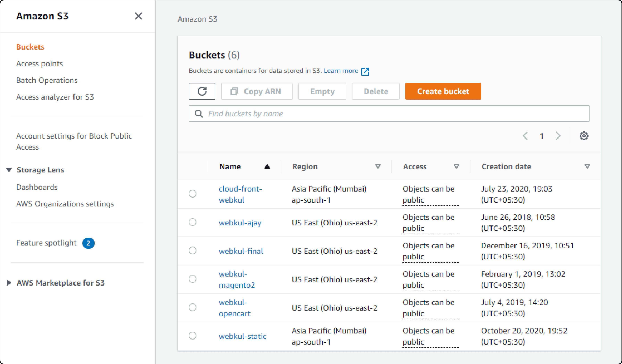Expand AWS Marketplace for S3 section
Image resolution: width=622 pixels, height=364 pixels.
[9, 283]
